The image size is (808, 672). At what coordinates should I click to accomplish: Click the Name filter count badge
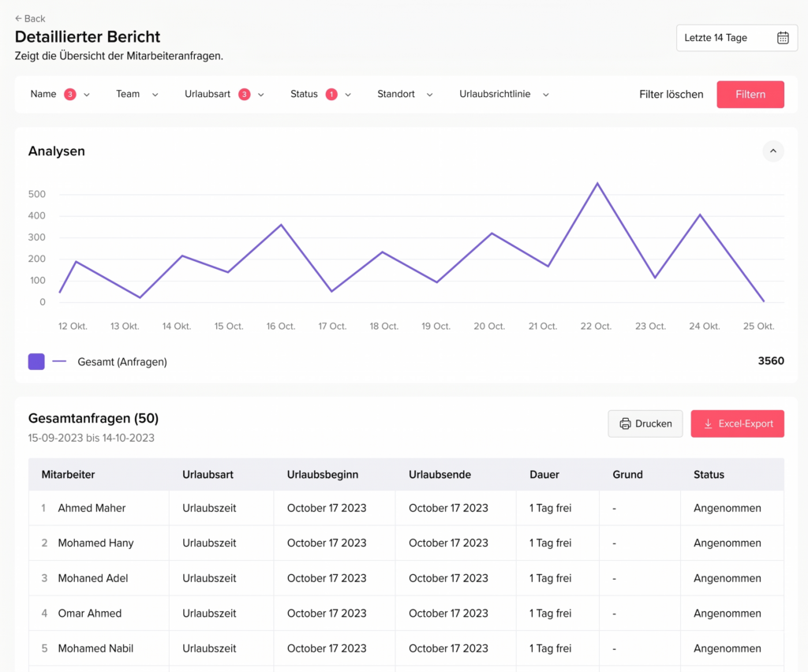70,95
